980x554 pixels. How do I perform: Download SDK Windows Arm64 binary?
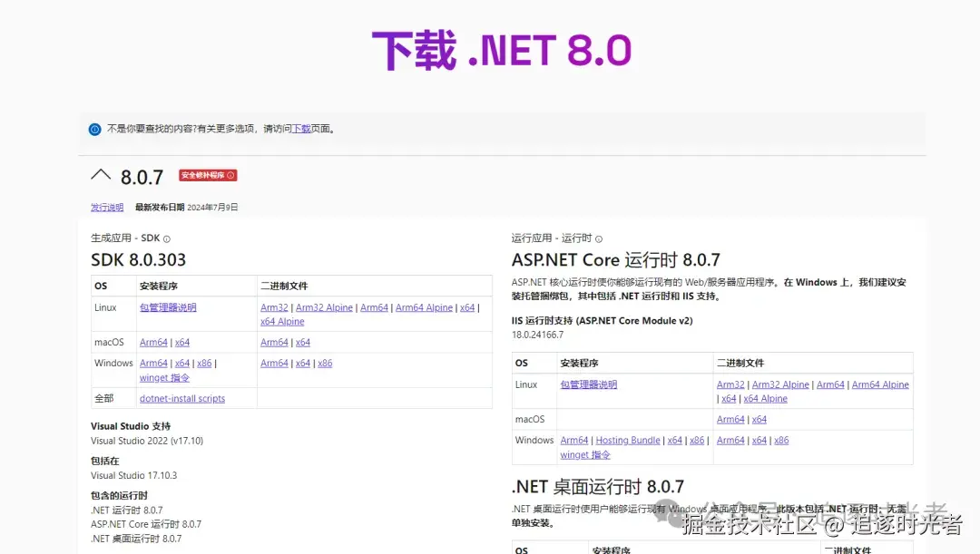coord(274,363)
